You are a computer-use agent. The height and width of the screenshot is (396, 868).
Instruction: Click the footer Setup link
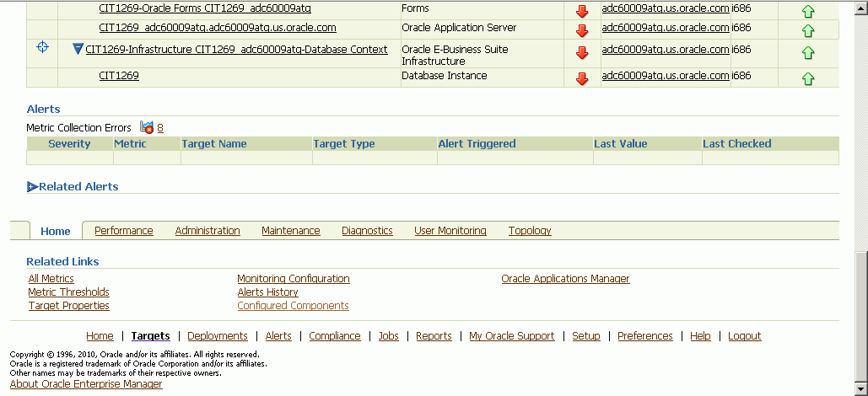point(586,335)
